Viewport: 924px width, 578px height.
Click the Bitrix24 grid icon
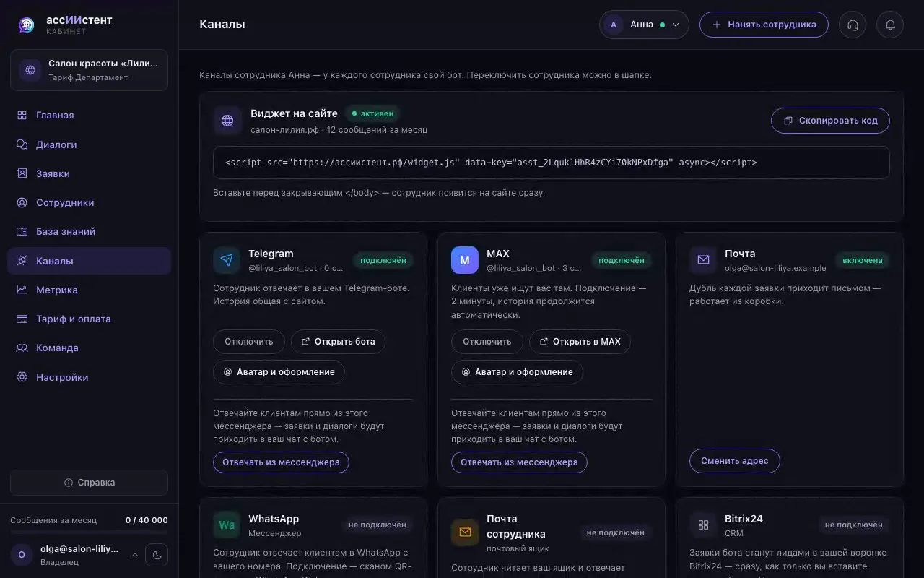(703, 525)
